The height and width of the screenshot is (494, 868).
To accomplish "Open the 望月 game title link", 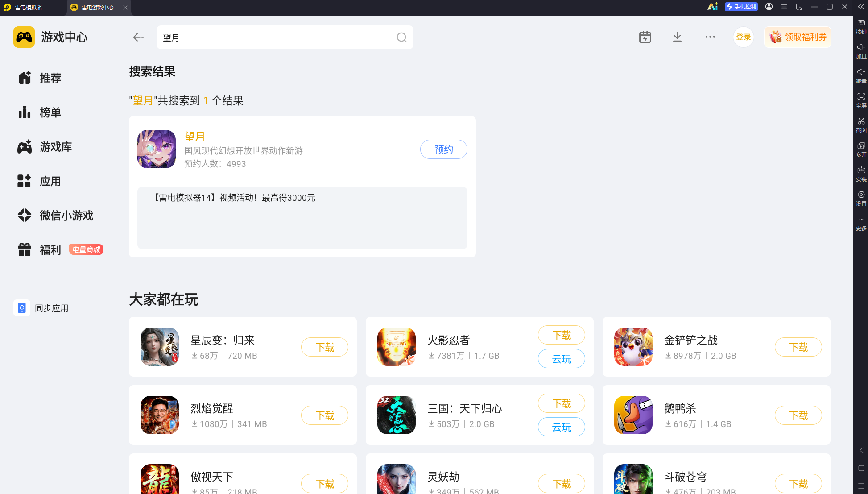I will click(194, 137).
